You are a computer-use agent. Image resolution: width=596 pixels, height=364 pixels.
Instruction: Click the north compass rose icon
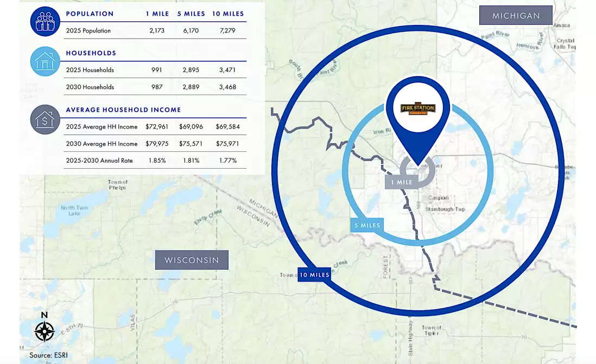point(44,331)
